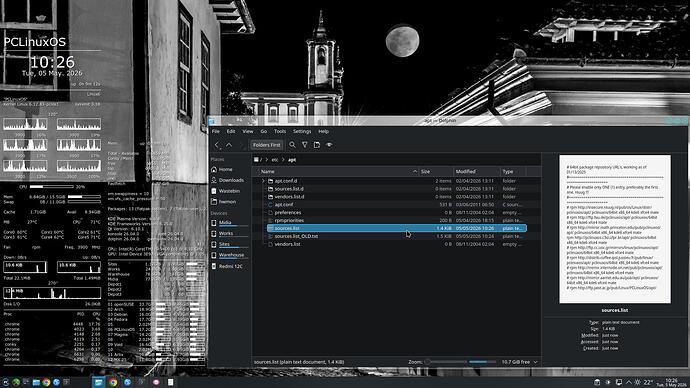Viewport: 690px width, 388px height.
Task: Open the display configuration tray icon
Action: tap(618, 382)
